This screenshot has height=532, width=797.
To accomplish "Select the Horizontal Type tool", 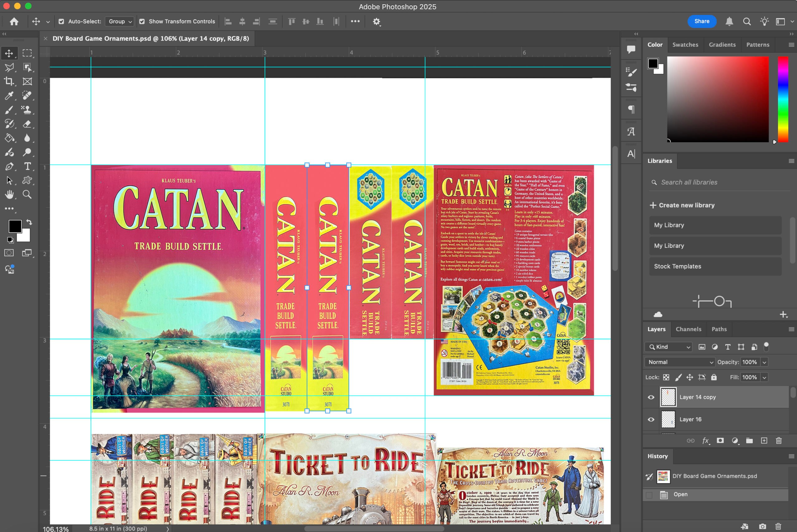I will click(x=27, y=167).
